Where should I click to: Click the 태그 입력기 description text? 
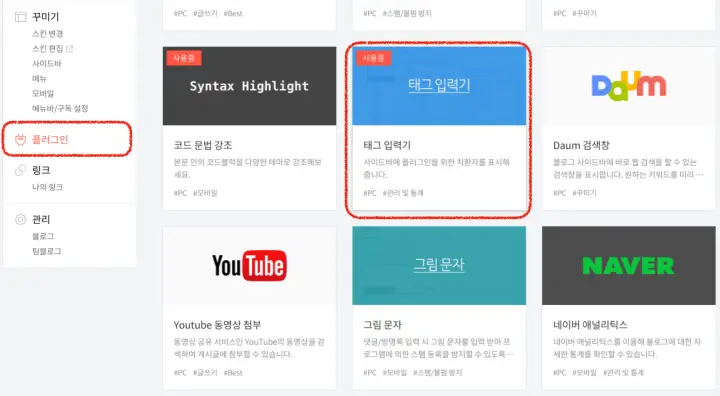point(437,169)
